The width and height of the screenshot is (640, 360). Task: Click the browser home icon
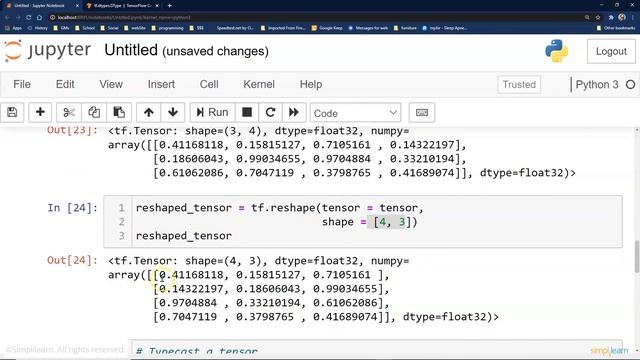pos(40,18)
